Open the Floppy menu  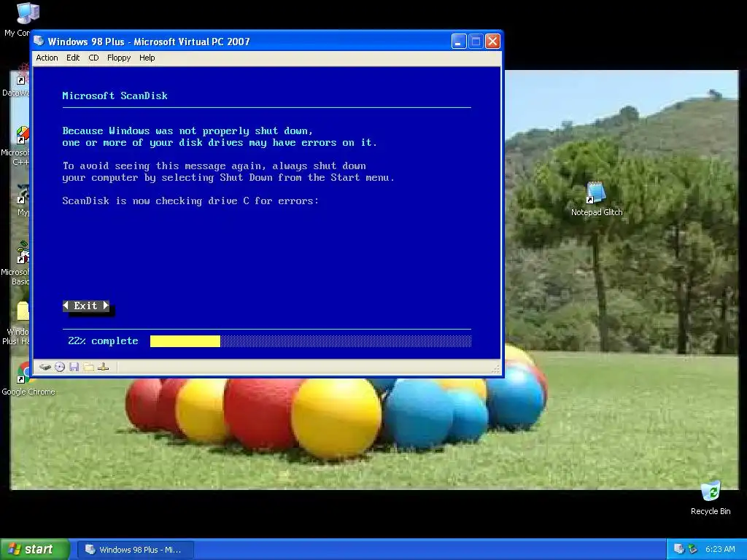119,58
